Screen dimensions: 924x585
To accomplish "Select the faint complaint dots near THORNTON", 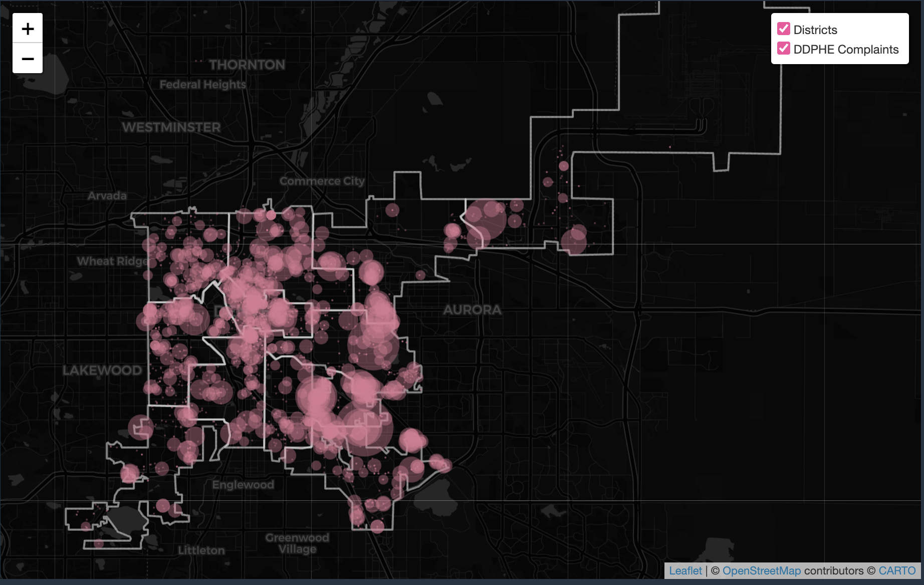I will point(195,60).
